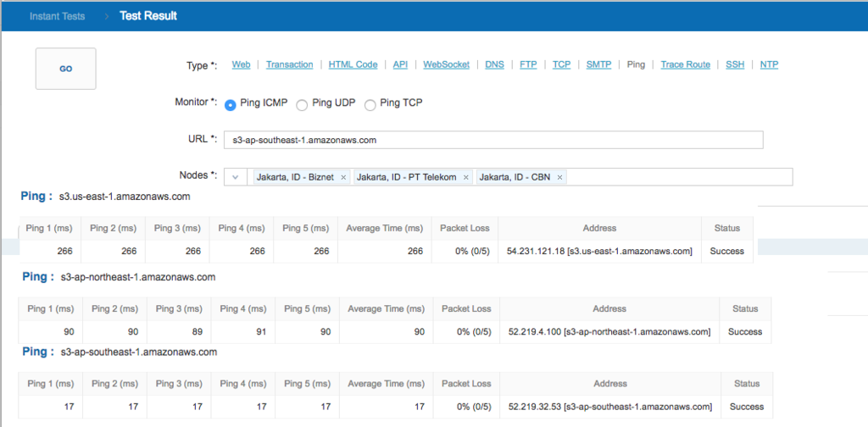Select the FTP test type
This screenshot has width=868, height=427.
coord(528,64)
